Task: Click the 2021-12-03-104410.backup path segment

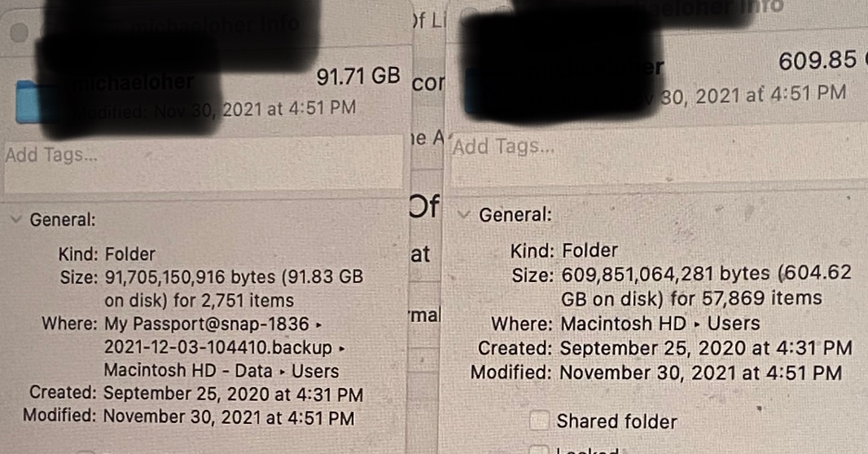Action: point(218,347)
